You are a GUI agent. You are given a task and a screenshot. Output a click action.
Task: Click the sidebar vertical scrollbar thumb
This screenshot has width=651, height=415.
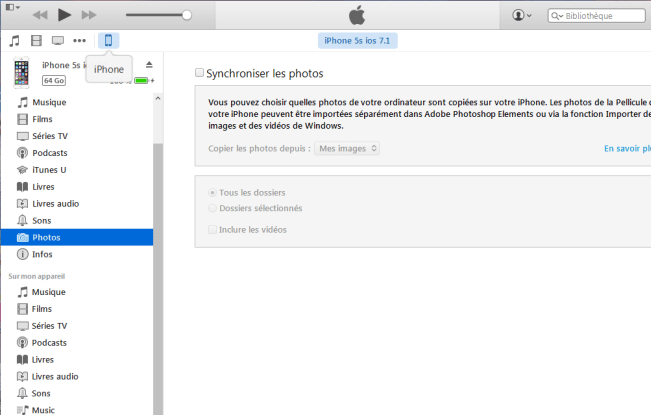(x=158, y=278)
